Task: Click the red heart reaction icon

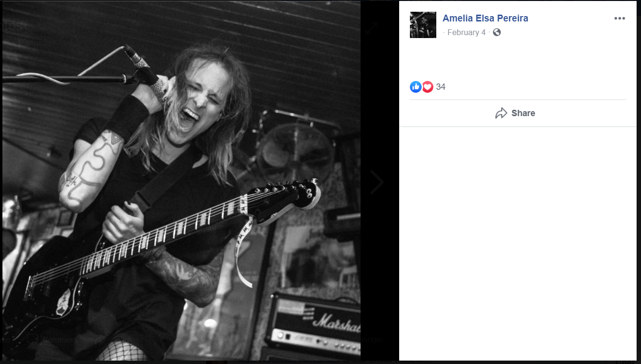Action: [427, 87]
